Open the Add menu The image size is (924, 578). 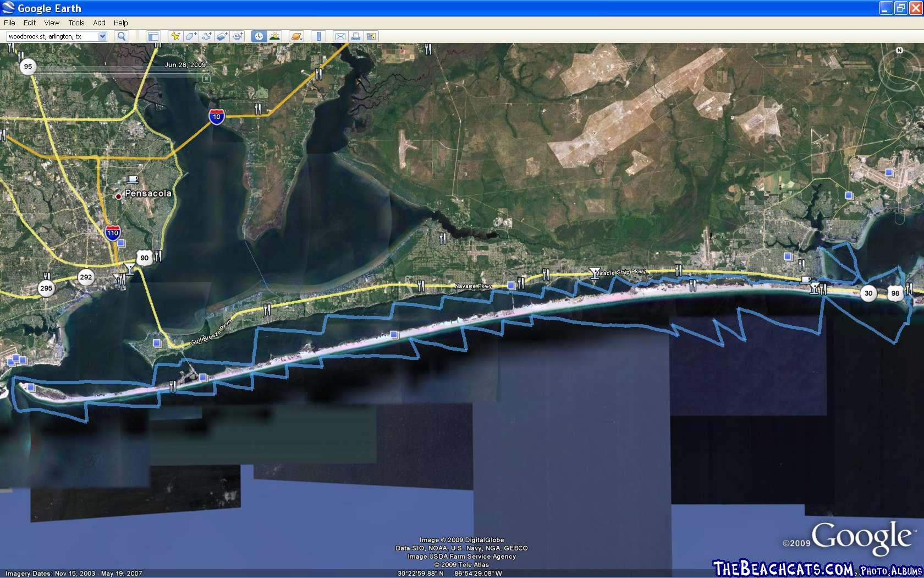pyautogui.click(x=99, y=23)
